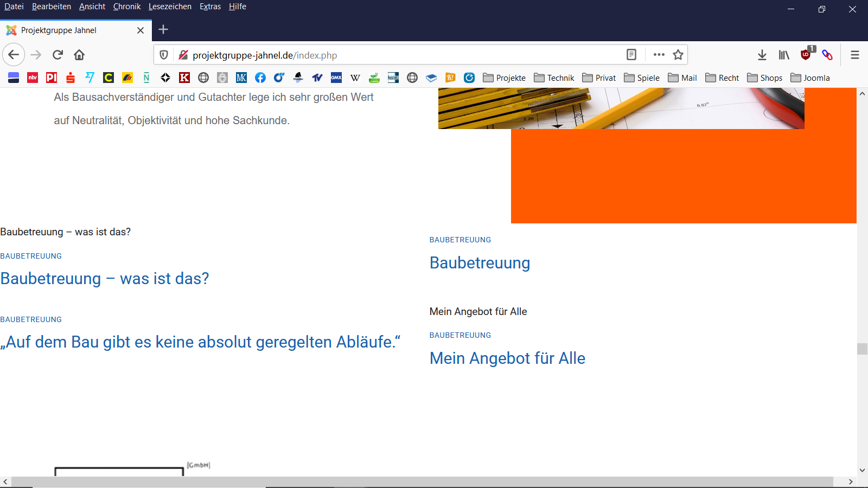Viewport: 868px width, 488px height.
Task: Expand the Joomla bookmark folder
Action: [810, 78]
